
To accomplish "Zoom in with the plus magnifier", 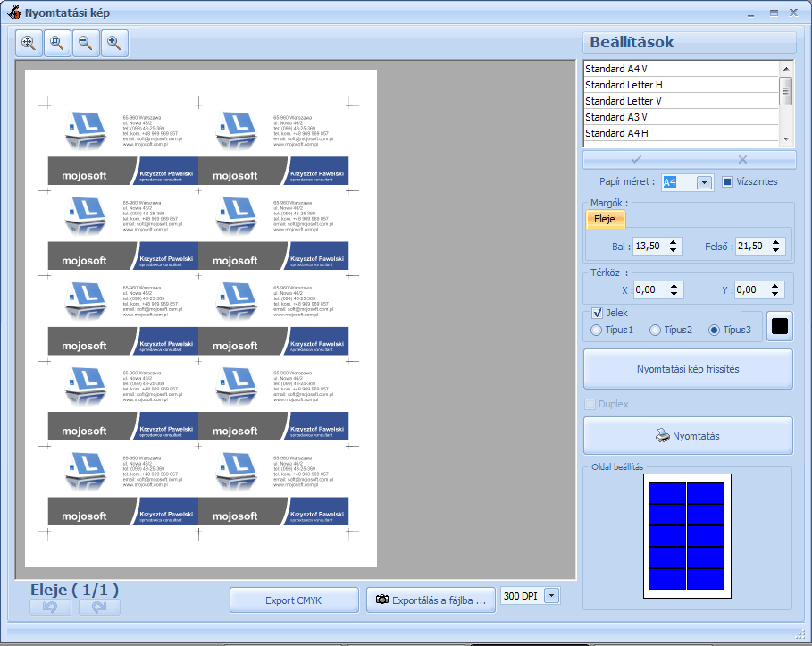I will (x=114, y=43).
